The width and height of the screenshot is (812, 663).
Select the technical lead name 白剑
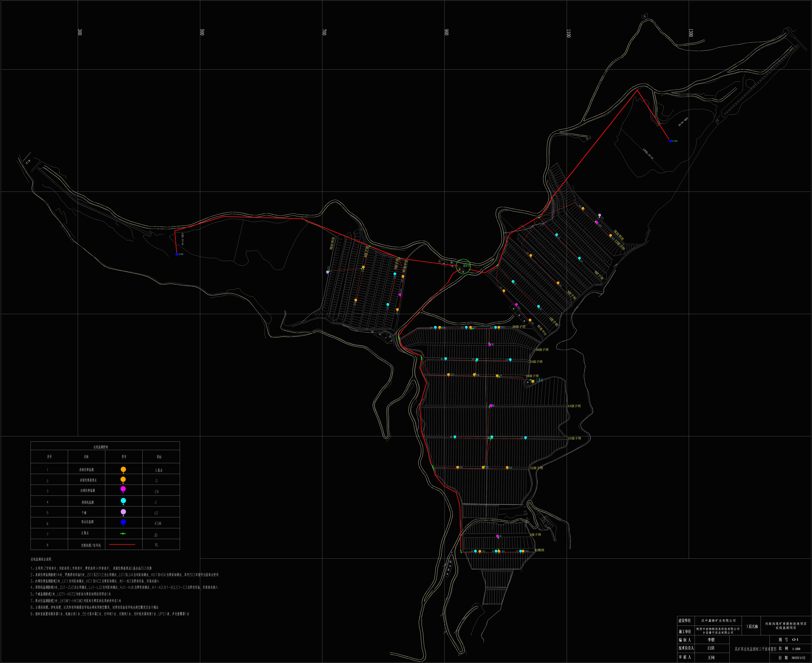coord(711,648)
